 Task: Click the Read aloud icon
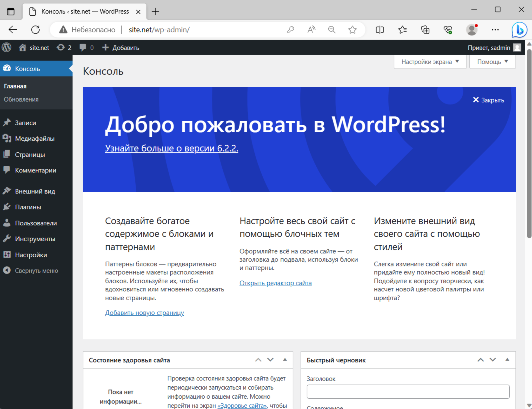click(x=311, y=30)
